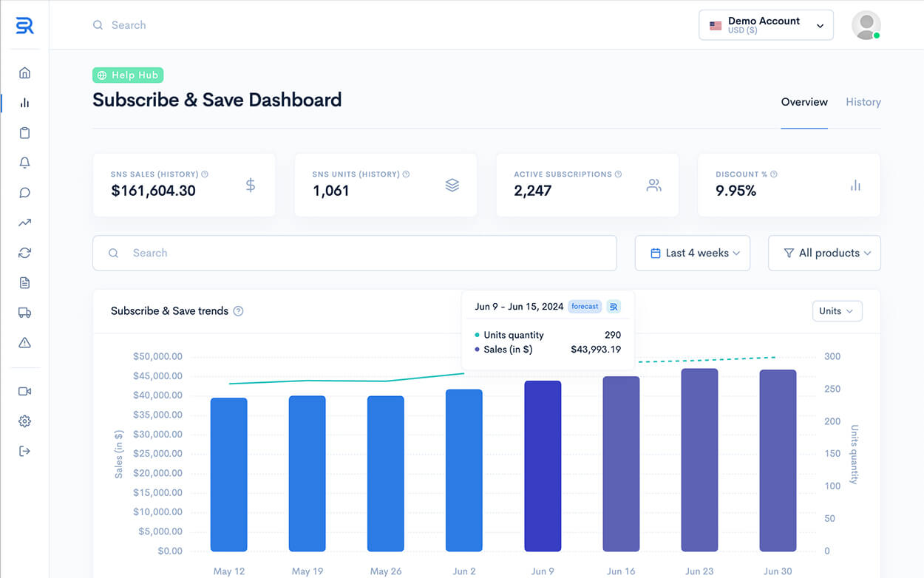This screenshot has height=578, width=924.
Task: Click the forecast tag in the tooltip
Action: [x=585, y=306]
